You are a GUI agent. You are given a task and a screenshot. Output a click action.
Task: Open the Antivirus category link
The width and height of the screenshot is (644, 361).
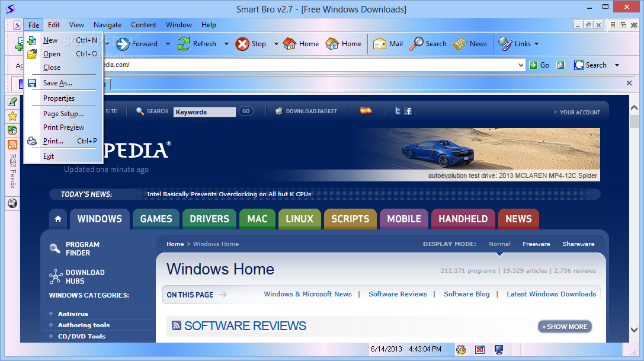coord(73,314)
